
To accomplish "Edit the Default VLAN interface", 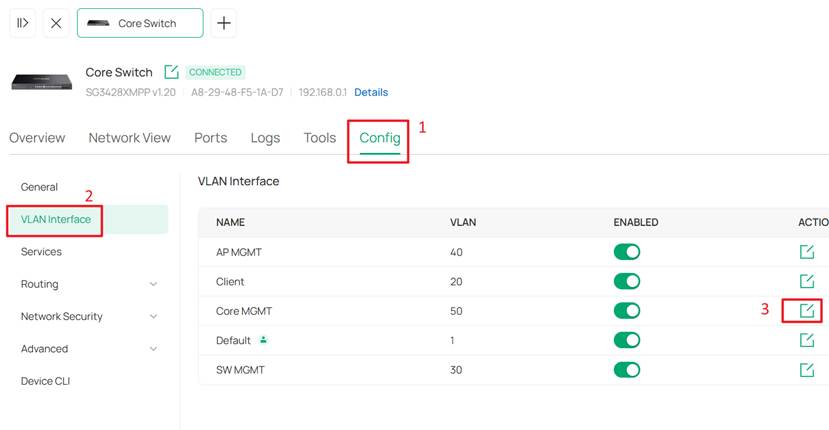I will 807,340.
